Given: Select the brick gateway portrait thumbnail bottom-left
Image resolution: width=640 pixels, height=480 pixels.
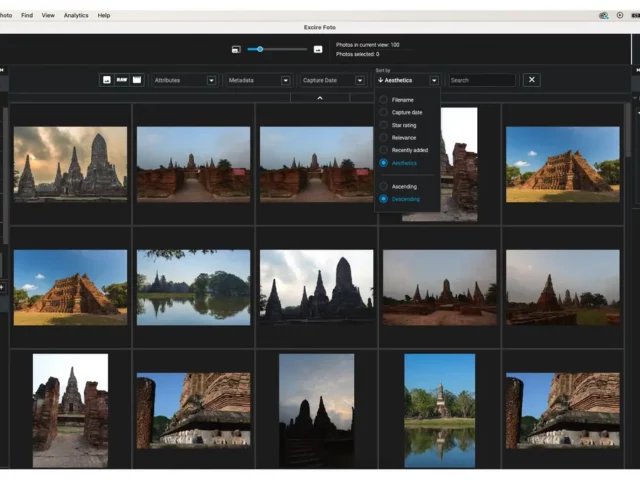Looking at the screenshot, I should (70, 411).
